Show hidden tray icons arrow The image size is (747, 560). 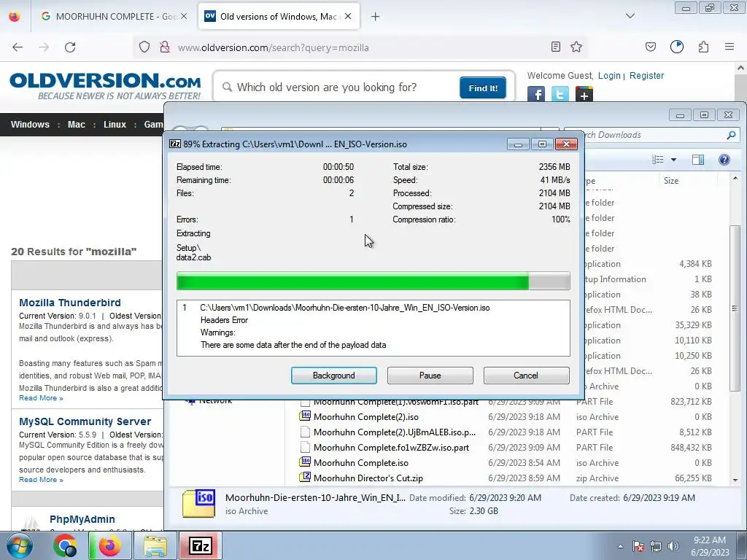pos(620,547)
